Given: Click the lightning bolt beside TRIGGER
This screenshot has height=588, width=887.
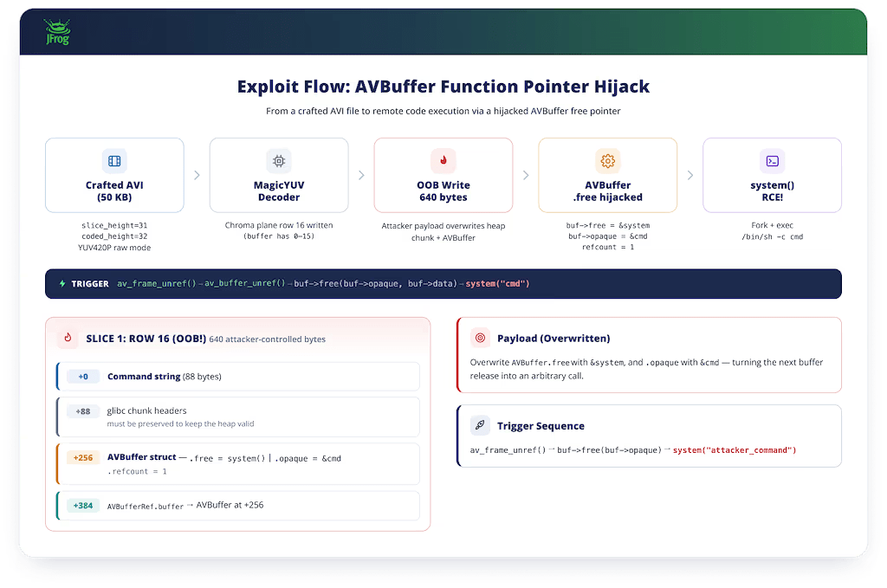Looking at the screenshot, I should tap(62, 284).
